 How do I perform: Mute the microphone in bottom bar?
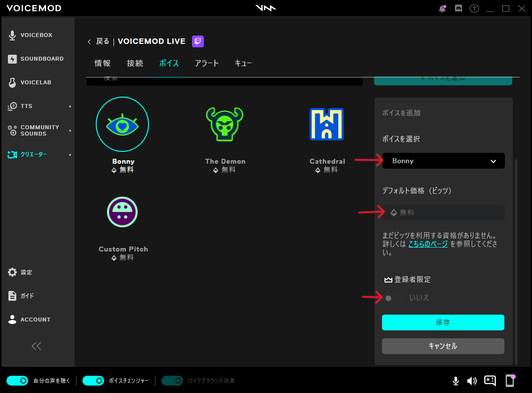[x=456, y=381]
